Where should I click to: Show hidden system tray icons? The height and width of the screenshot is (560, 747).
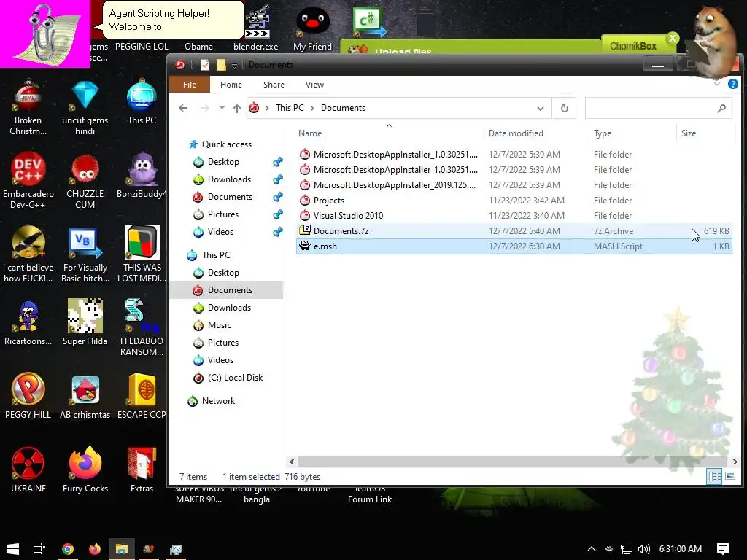pyautogui.click(x=591, y=549)
